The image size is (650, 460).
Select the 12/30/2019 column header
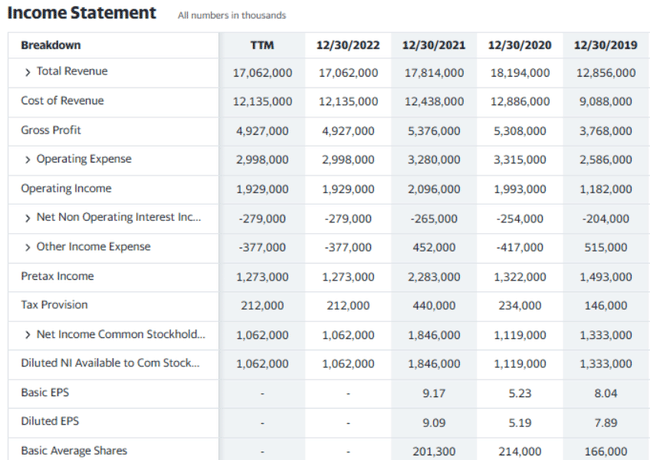[605, 46]
